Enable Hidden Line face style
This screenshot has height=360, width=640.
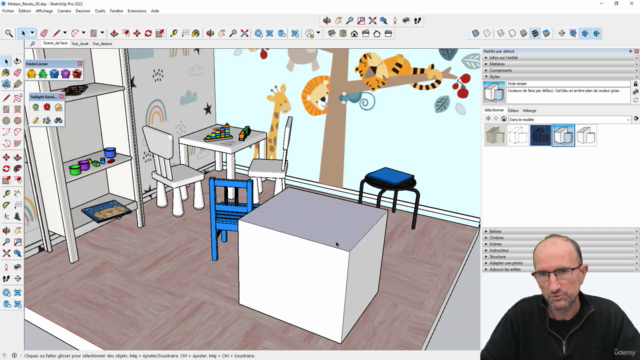click(x=512, y=33)
